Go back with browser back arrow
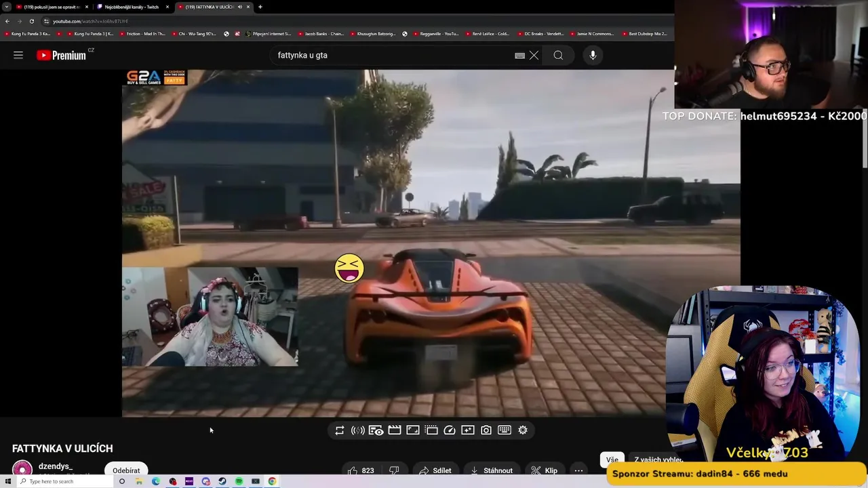This screenshot has width=868, height=488. point(7,21)
